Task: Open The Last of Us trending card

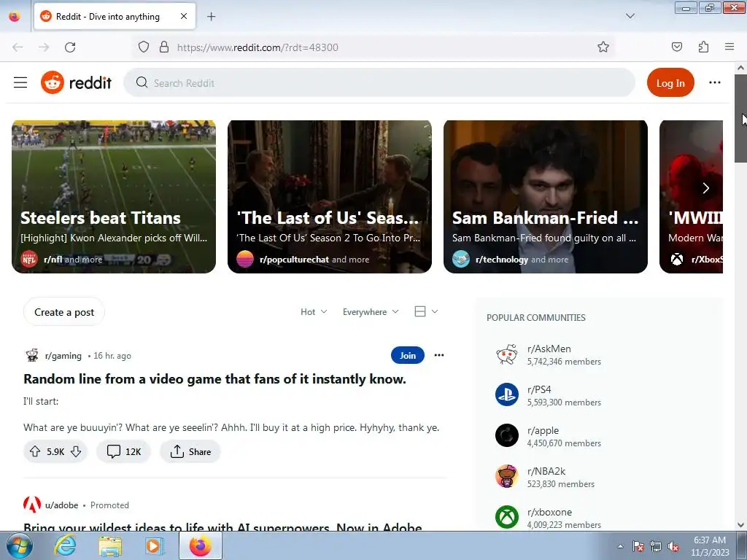Action: [x=330, y=197]
